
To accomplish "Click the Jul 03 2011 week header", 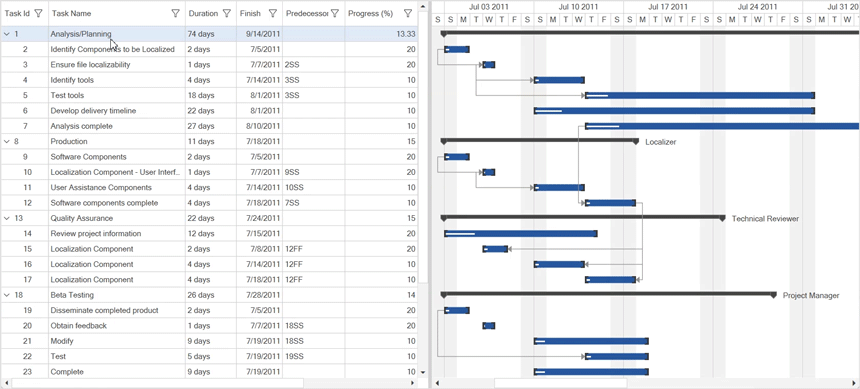I will pos(489,7).
